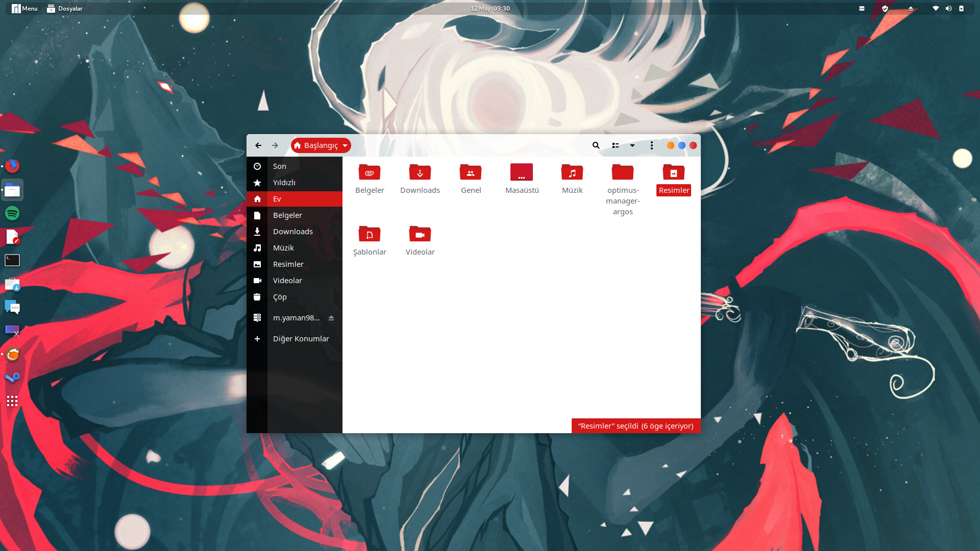Toggle the list view icon
The height and width of the screenshot is (551, 980).
(616, 145)
